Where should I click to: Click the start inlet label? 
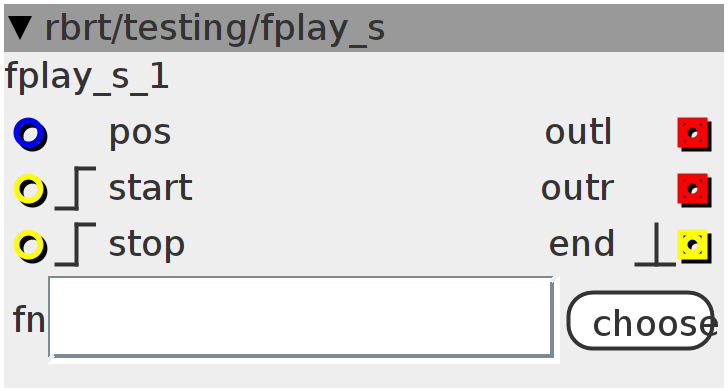click(150, 189)
